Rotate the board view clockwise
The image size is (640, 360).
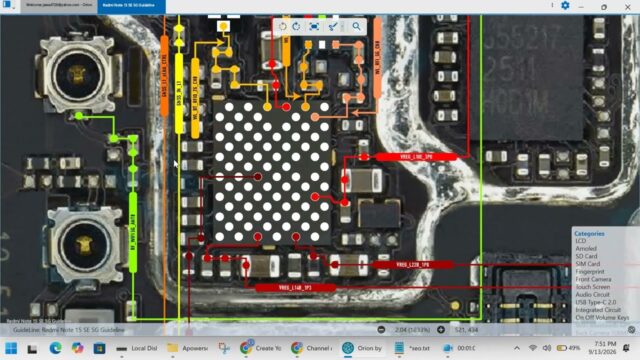[x=296, y=27]
